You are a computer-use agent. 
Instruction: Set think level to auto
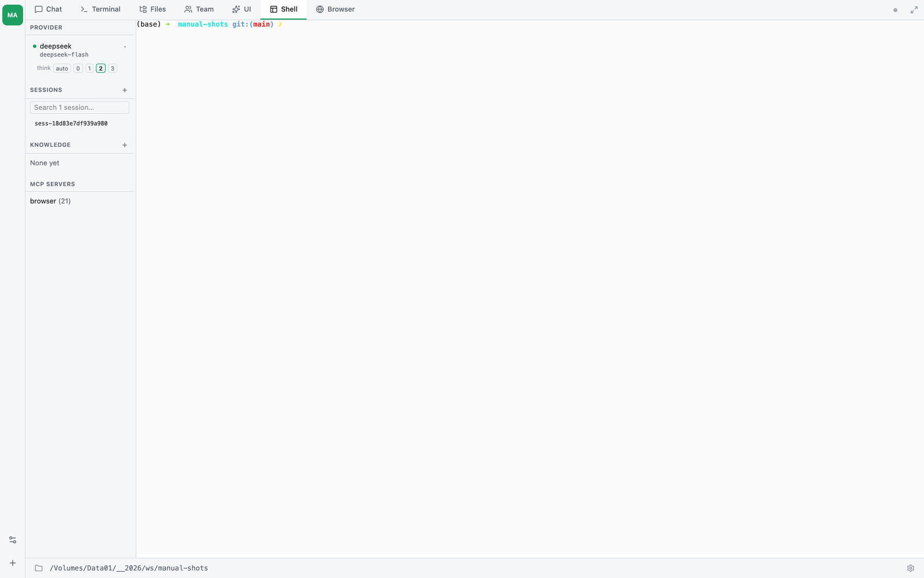pyautogui.click(x=62, y=68)
